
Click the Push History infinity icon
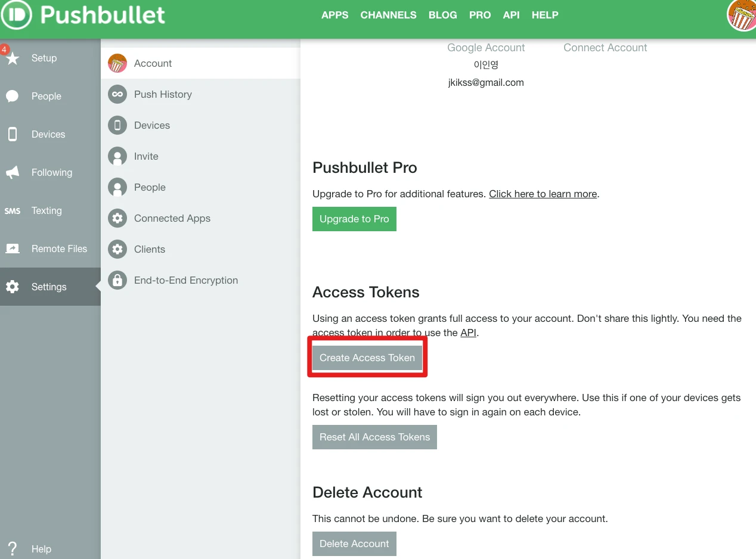(117, 94)
